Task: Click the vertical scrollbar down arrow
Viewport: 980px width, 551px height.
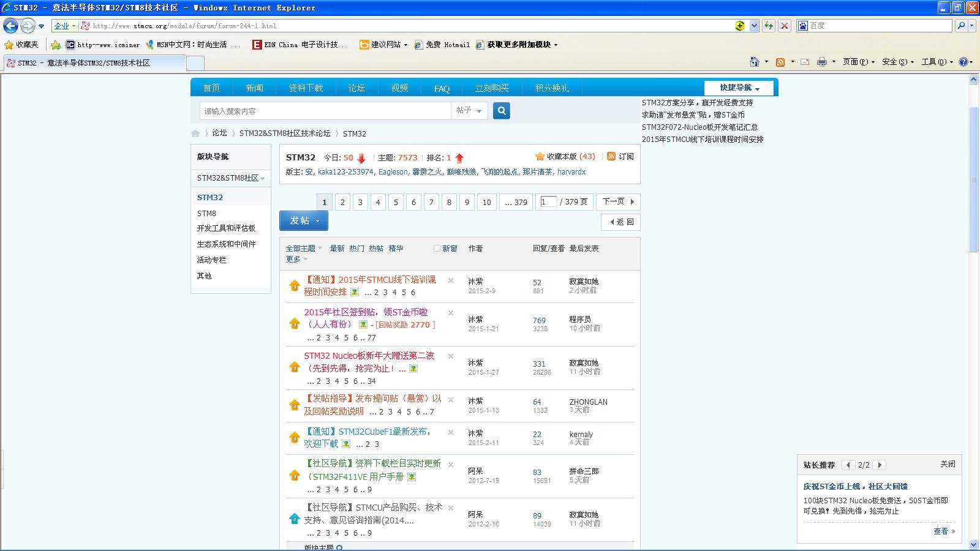Action: coord(974,544)
